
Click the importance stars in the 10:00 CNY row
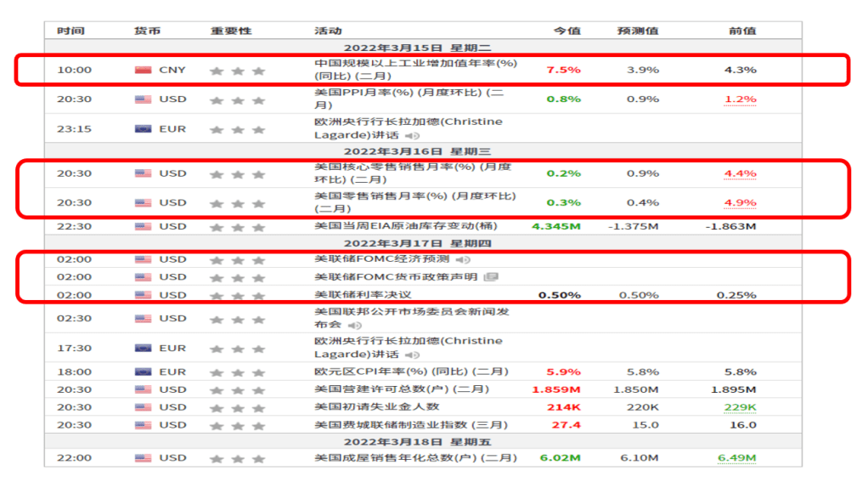[238, 71]
